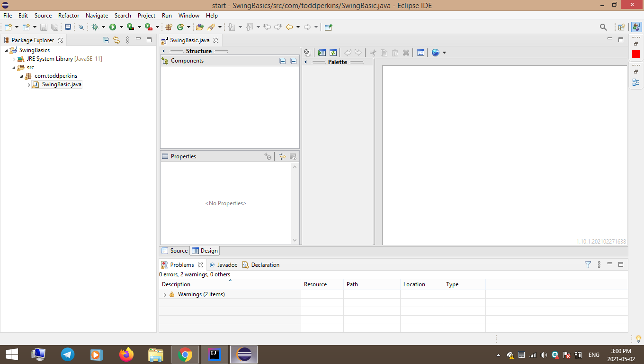Click the Refresh design icon in designer toolbar
This screenshot has width=644, height=364.
coord(333,53)
